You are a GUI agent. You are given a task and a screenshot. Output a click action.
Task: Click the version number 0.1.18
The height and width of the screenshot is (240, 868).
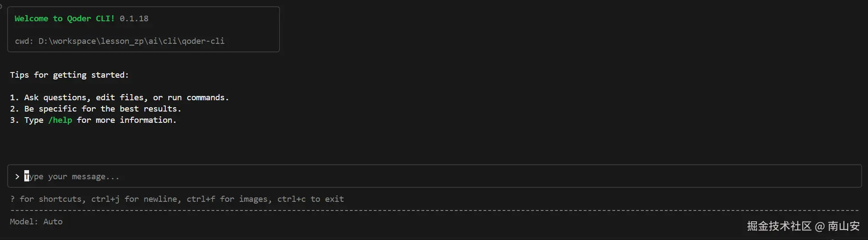coord(134,19)
